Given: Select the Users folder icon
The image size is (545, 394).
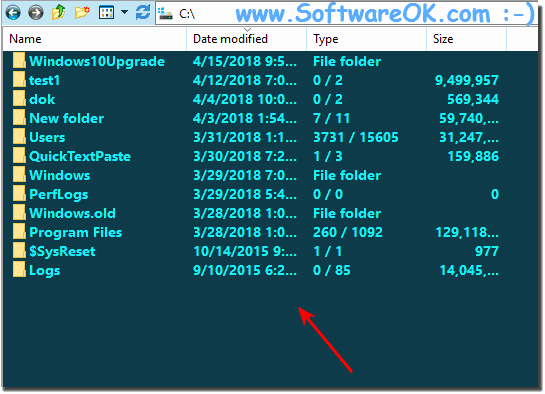Looking at the screenshot, I should click(x=19, y=137).
